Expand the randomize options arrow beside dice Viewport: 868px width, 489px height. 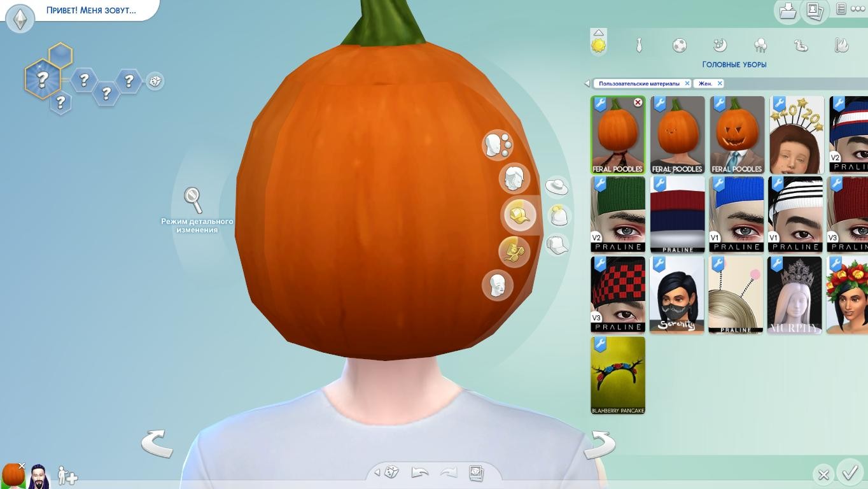[377, 472]
